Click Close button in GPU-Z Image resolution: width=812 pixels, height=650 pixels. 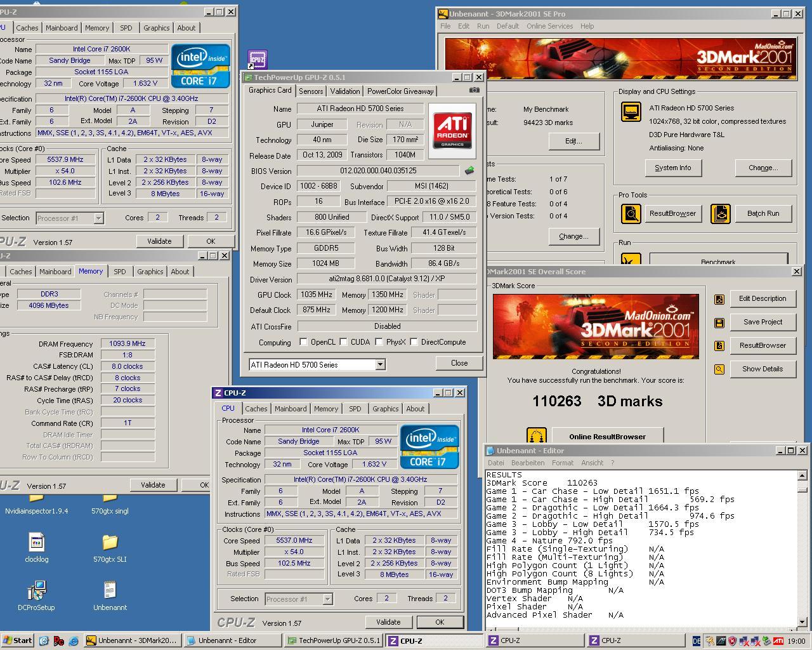[x=459, y=363]
